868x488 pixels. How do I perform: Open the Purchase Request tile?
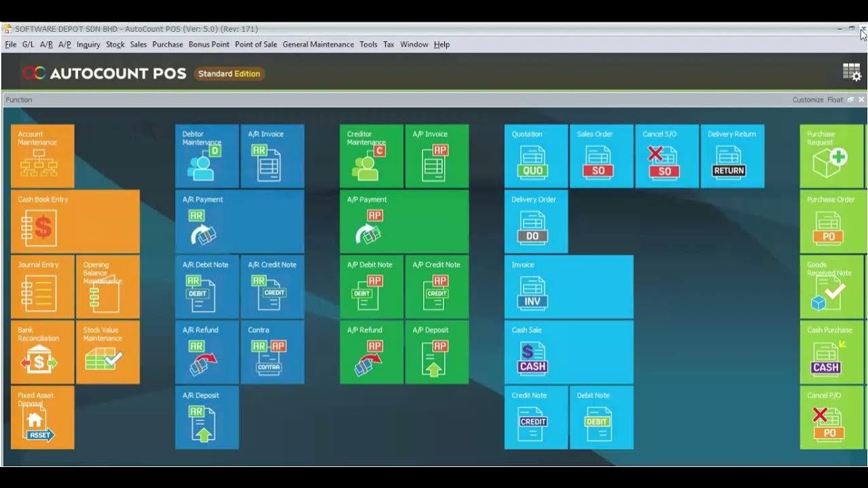coord(832,156)
